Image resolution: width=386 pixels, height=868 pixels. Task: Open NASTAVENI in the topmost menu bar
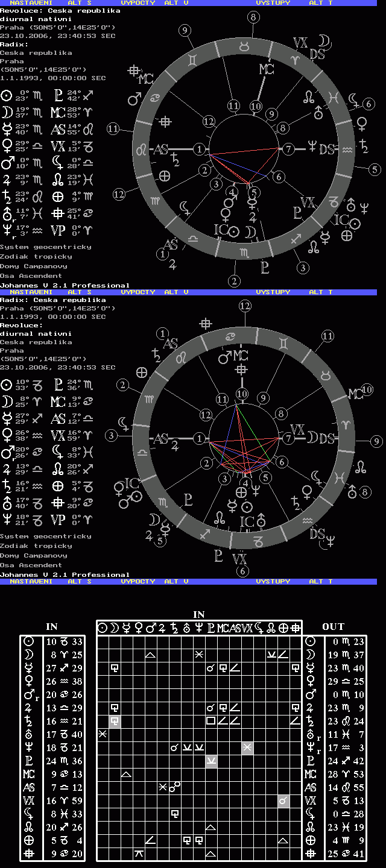click(x=29, y=3)
